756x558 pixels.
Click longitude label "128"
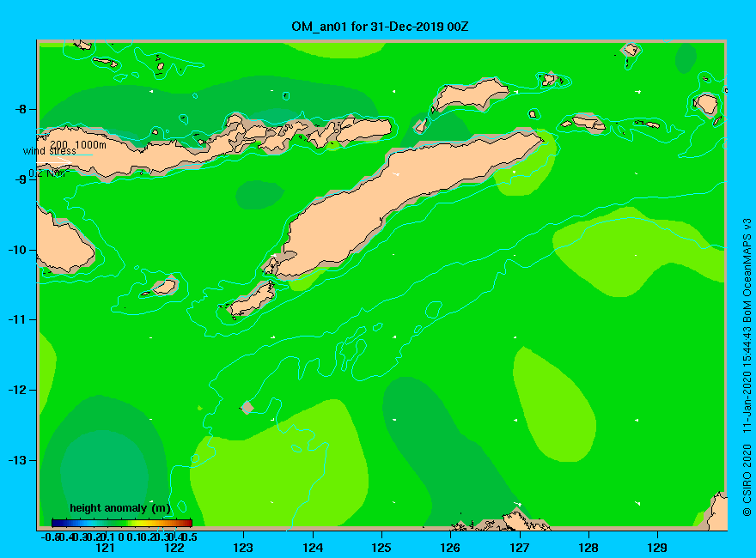pyautogui.click(x=588, y=548)
